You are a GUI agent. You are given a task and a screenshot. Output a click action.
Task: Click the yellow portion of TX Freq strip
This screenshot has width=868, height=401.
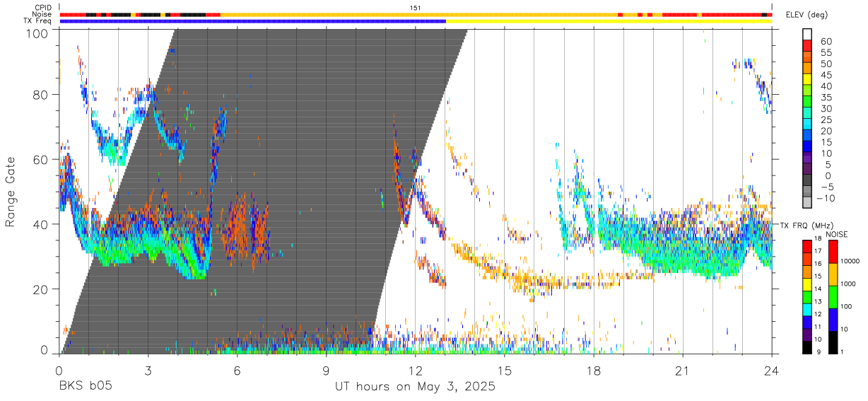609,21
